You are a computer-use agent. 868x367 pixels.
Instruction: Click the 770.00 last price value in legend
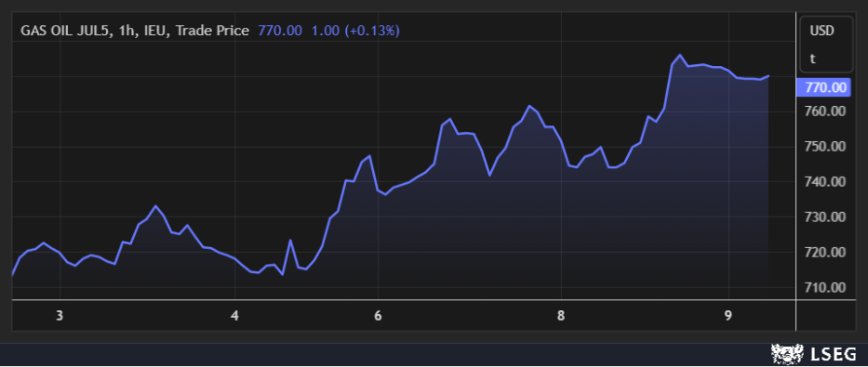point(280,31)
